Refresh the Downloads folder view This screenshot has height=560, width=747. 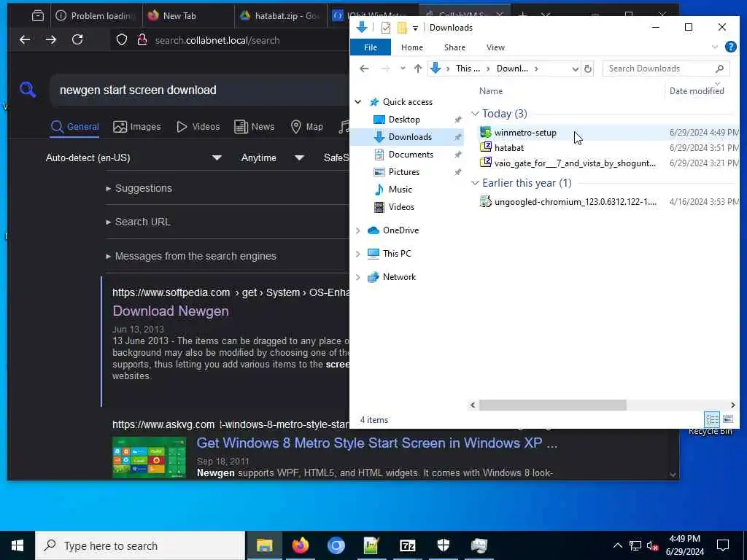click(588, 69)
